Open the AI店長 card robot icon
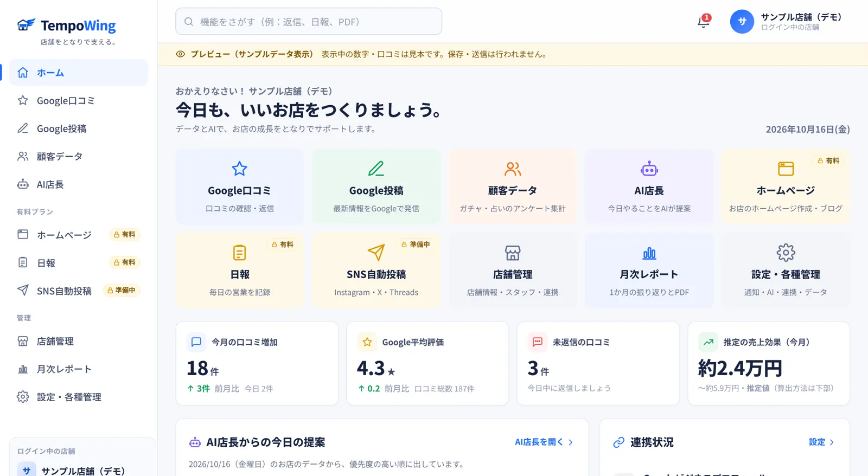868x476 pixels. (649, 169)
